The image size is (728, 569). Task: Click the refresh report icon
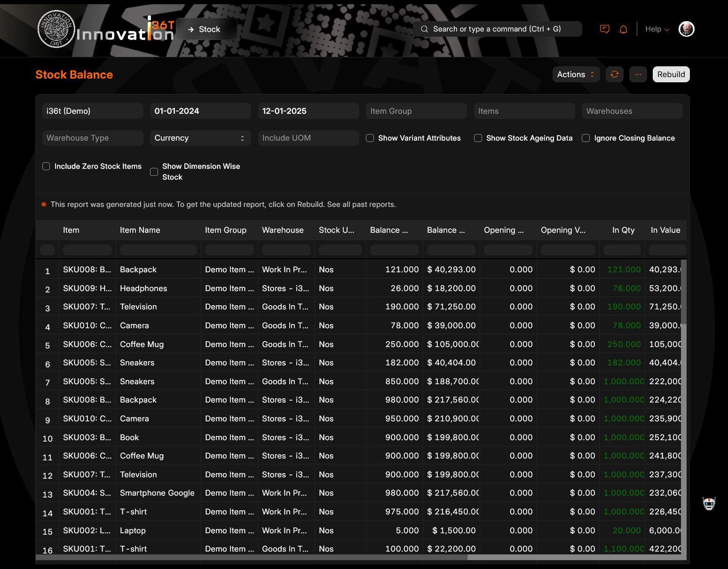pos(614,74)
